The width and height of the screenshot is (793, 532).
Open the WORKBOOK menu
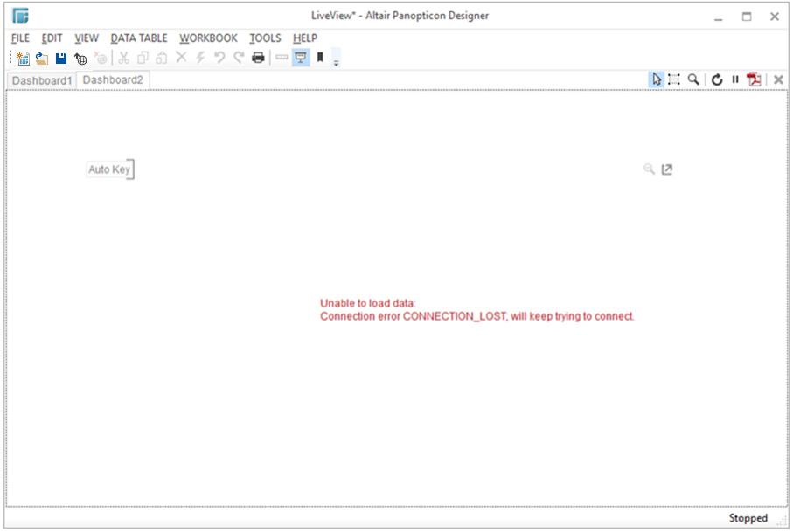pos(208,38)
